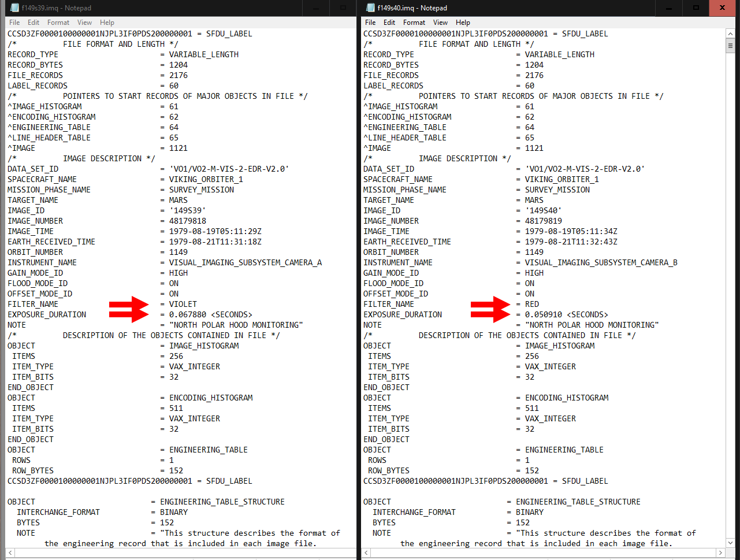Image resolution: width=740 pixels, height=560 pixels.
Task: Open View menu in f149s39.imq window
Action: [84, 23]
